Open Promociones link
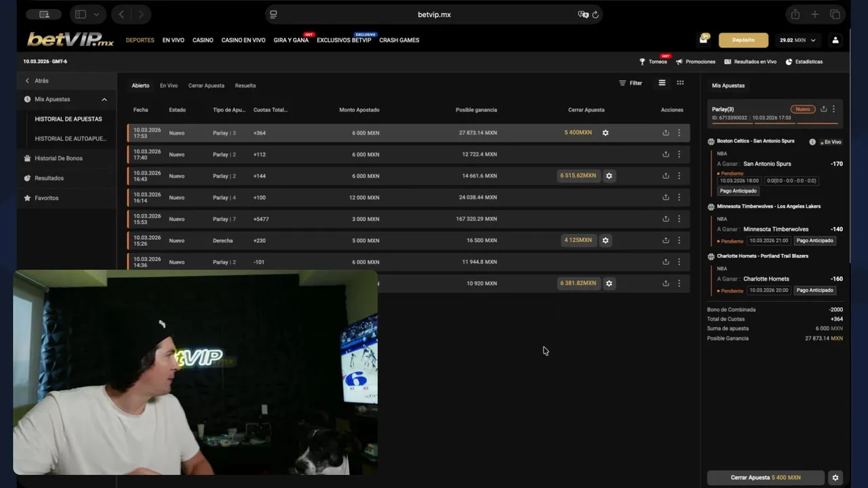The image size is (868, 488). [x=695, y=62]
